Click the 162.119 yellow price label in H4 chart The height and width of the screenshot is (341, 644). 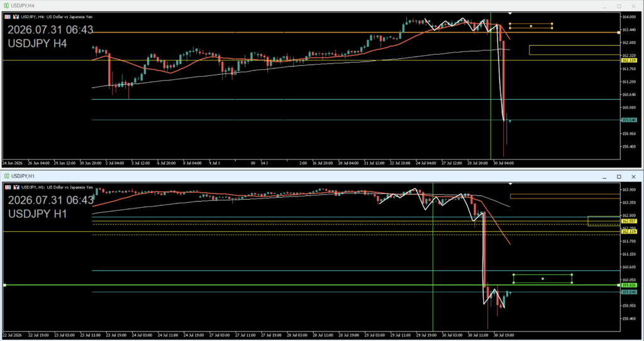tap(629, 60)
